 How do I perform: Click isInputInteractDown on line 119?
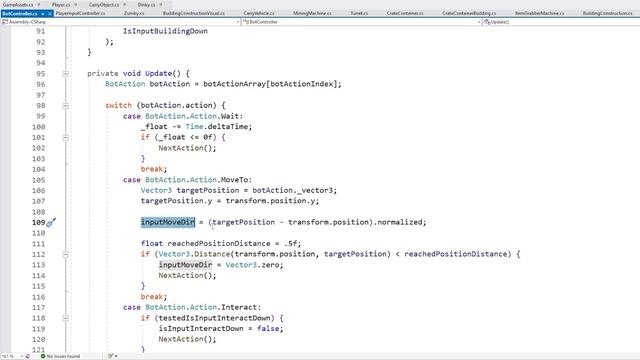tap(201, 329)
